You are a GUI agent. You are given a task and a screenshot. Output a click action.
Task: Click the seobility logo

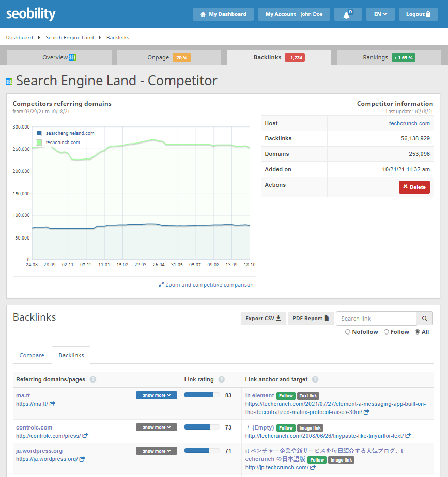coord(31,14)
